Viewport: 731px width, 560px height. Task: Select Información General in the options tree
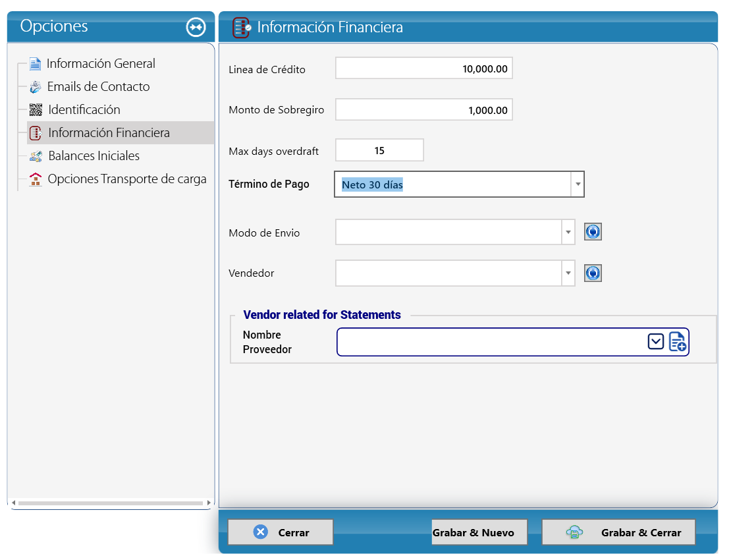[101, 63]
